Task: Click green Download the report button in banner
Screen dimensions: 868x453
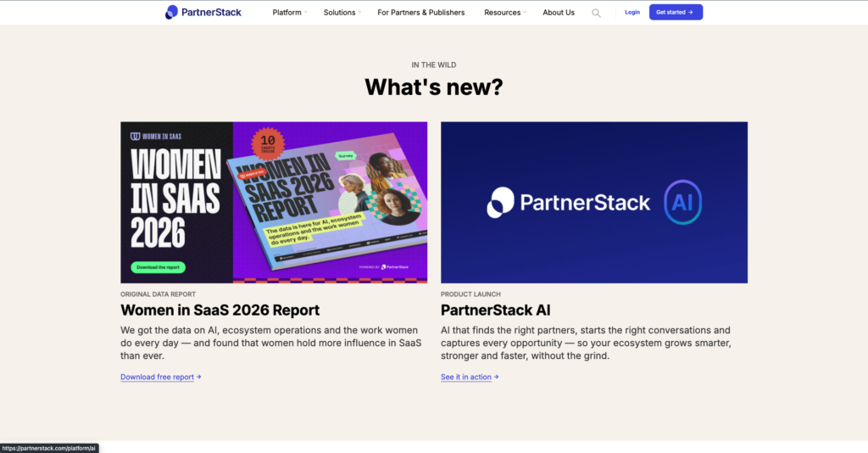Action: coord(158,267)
